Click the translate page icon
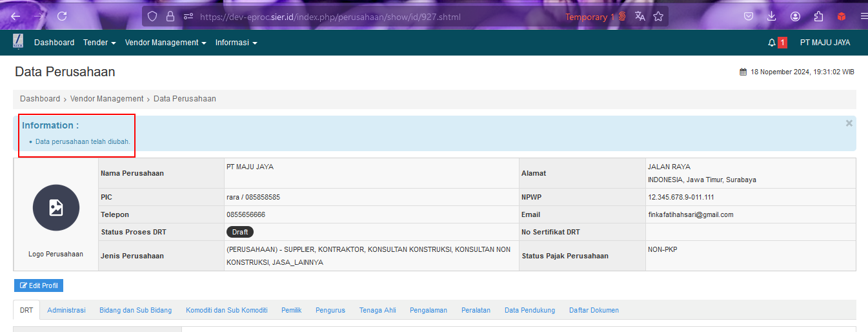This screenshot has width=868, height=332. (x=640, y=17)
